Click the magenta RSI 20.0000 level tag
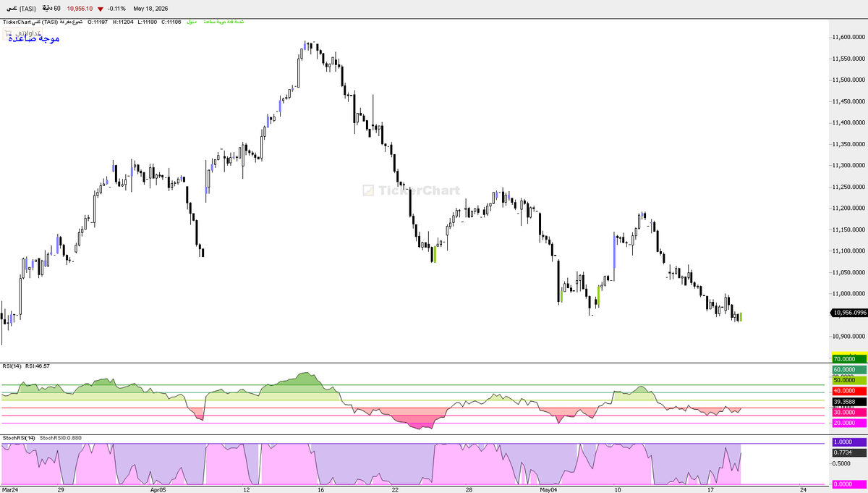Screen dimensions: 868x493 pos(849,423)
